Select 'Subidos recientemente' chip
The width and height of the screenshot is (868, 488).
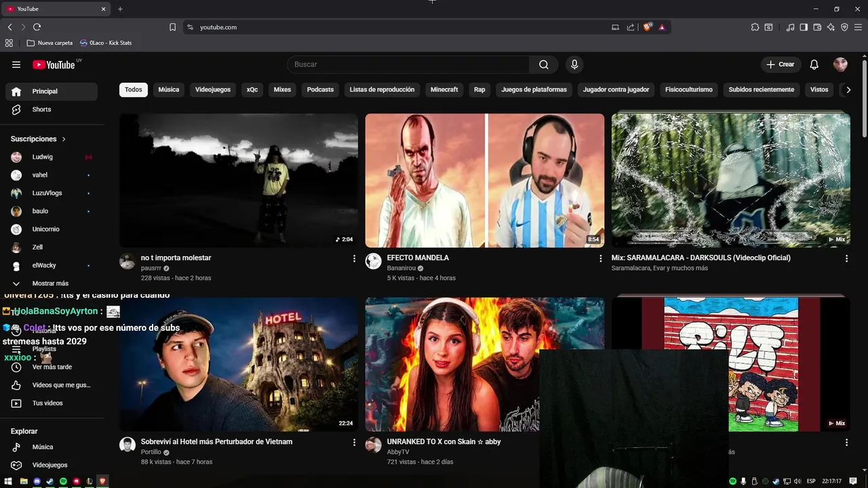click(762, 89)
